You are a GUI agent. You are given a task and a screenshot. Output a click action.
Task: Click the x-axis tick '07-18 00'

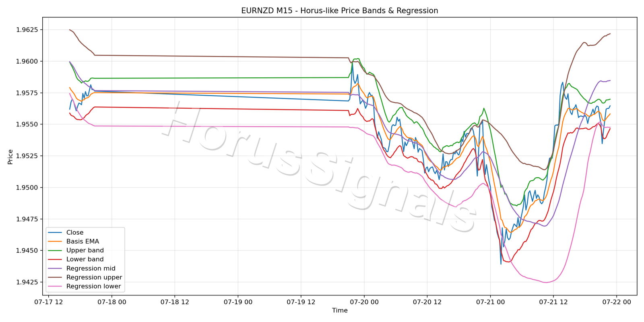(x=112, y=302)
